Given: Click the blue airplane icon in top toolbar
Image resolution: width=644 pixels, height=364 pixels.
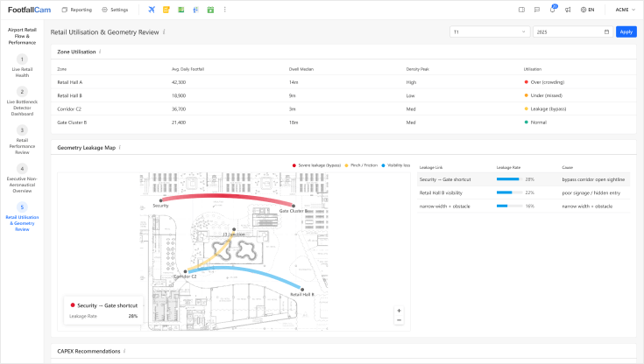Looking at the screenshot, I should click(152, 10).
